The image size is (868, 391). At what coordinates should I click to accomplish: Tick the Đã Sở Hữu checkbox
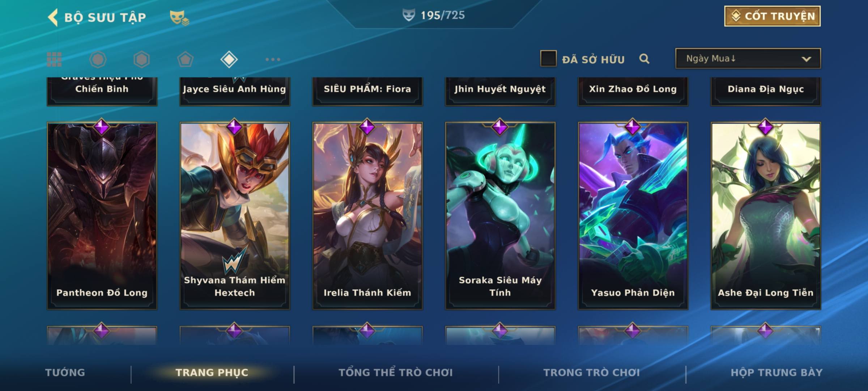coord(548,59)
